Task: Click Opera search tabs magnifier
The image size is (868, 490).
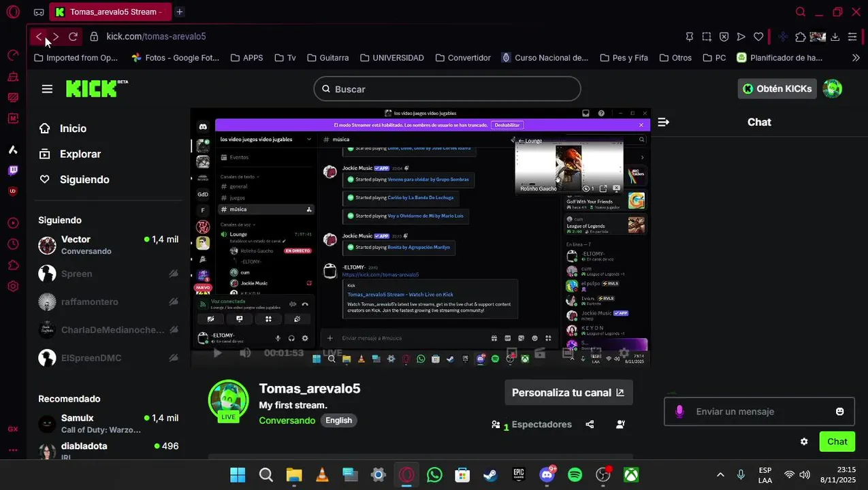Action: click(801, 12)
